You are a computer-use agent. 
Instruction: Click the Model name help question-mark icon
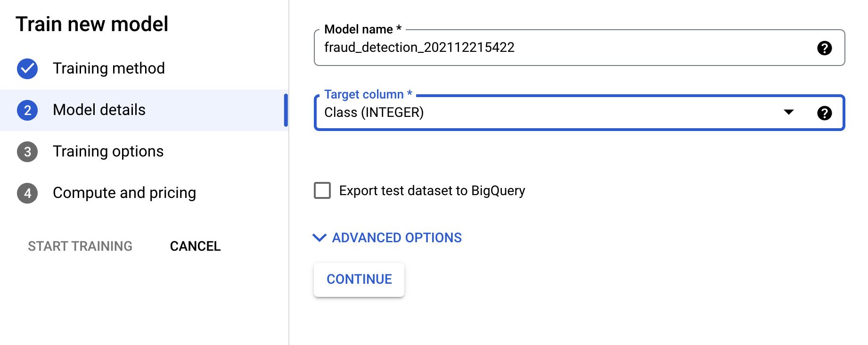pos(824,48)
